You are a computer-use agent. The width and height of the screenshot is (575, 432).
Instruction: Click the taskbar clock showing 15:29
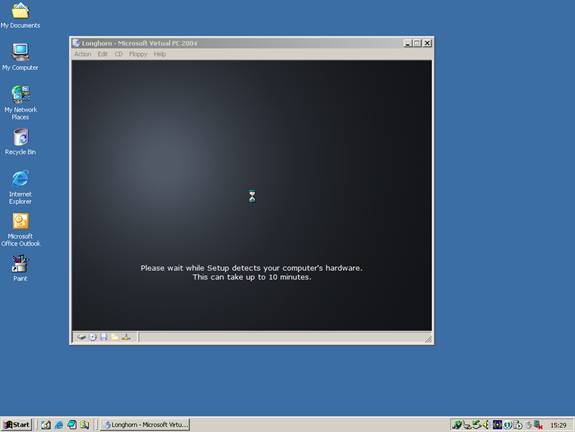click(558, 425)
